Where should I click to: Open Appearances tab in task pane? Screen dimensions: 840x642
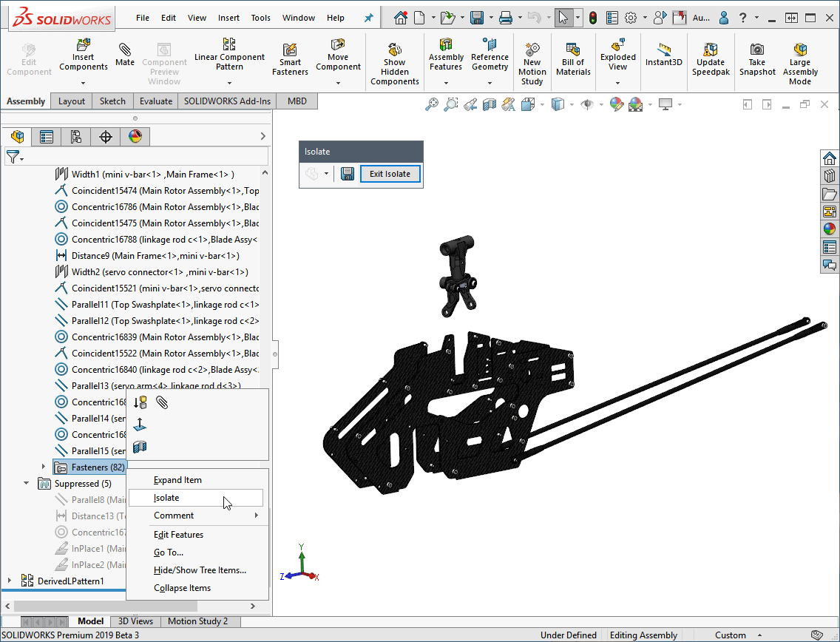coord(830,229)
